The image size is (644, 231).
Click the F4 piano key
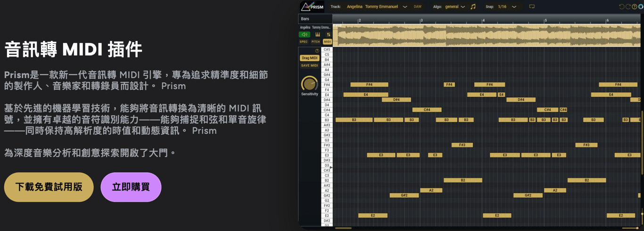click(x=327, y=90)
